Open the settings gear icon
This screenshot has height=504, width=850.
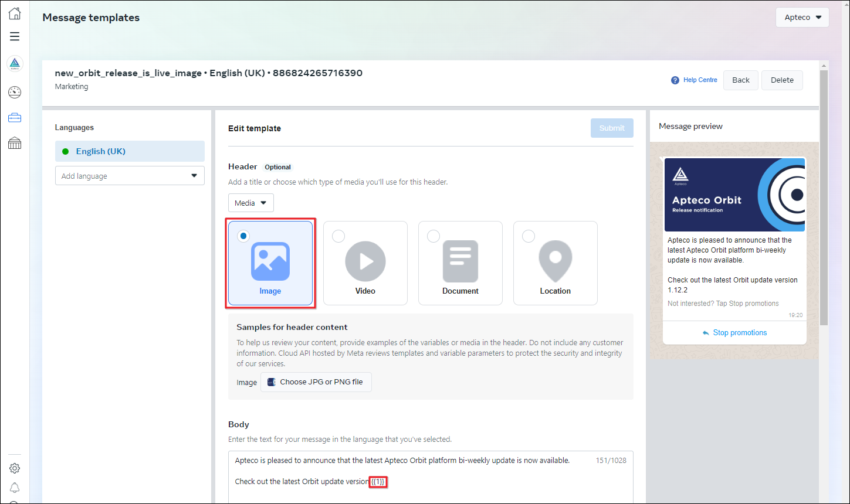click(15, 468)
